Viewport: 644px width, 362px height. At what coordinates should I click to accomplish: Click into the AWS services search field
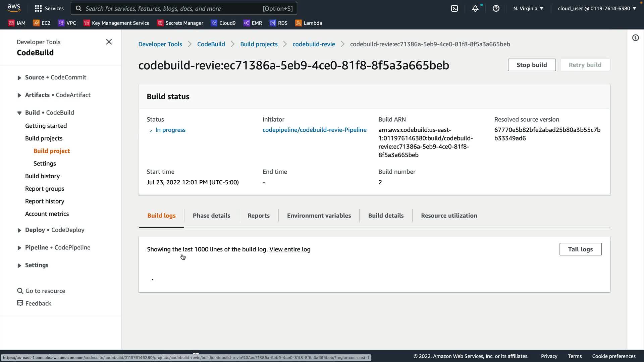[x=173, y=8]
